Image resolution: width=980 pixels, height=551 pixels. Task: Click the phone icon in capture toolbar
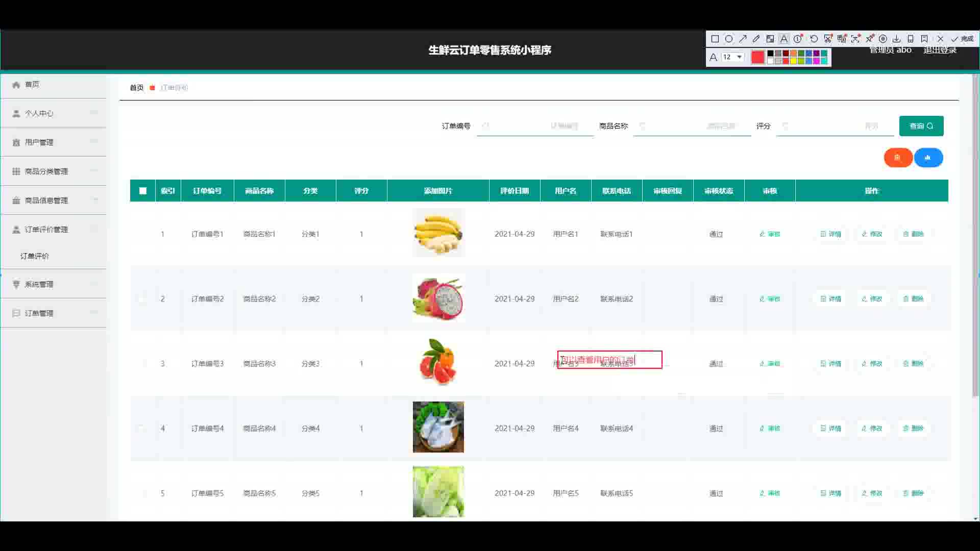(910, 39)
